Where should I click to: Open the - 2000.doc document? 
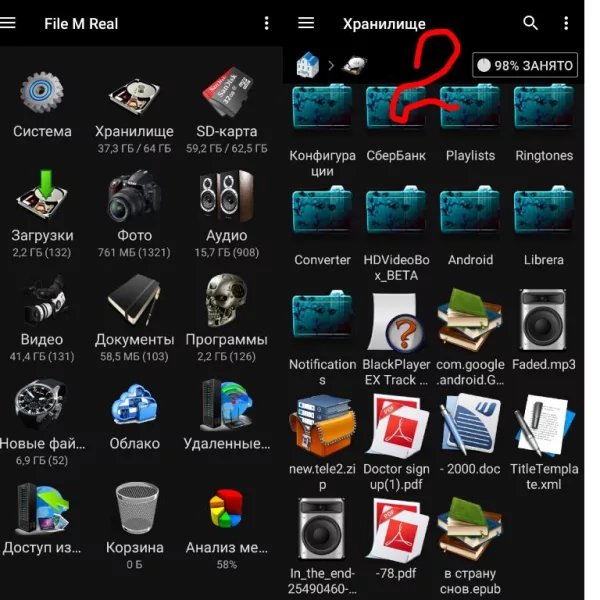point(470,426)
